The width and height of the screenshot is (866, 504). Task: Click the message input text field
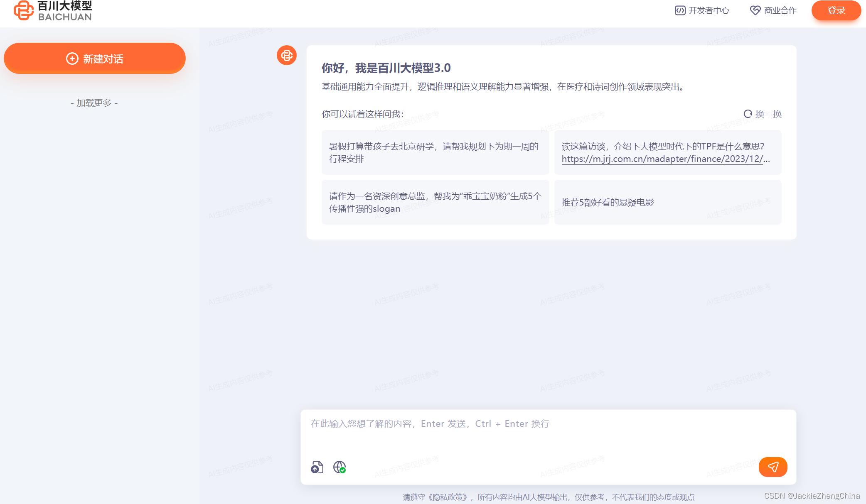[x=548, y=432]
